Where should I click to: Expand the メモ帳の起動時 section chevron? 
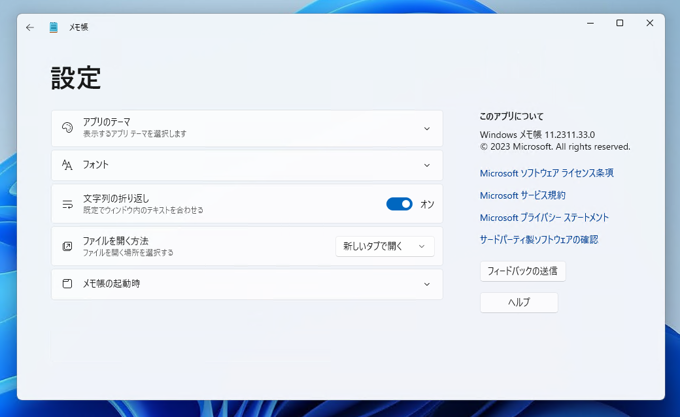point(427,284)
